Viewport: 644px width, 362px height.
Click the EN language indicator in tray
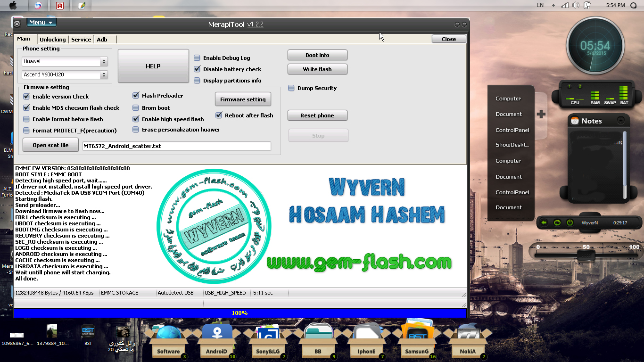pyautogui.click(x=540, y=5)
